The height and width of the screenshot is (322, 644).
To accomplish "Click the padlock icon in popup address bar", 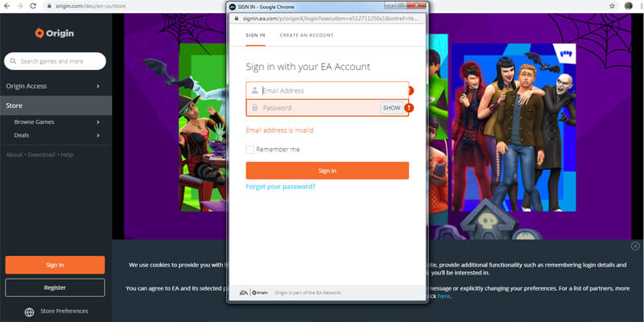I will point(237,19).
